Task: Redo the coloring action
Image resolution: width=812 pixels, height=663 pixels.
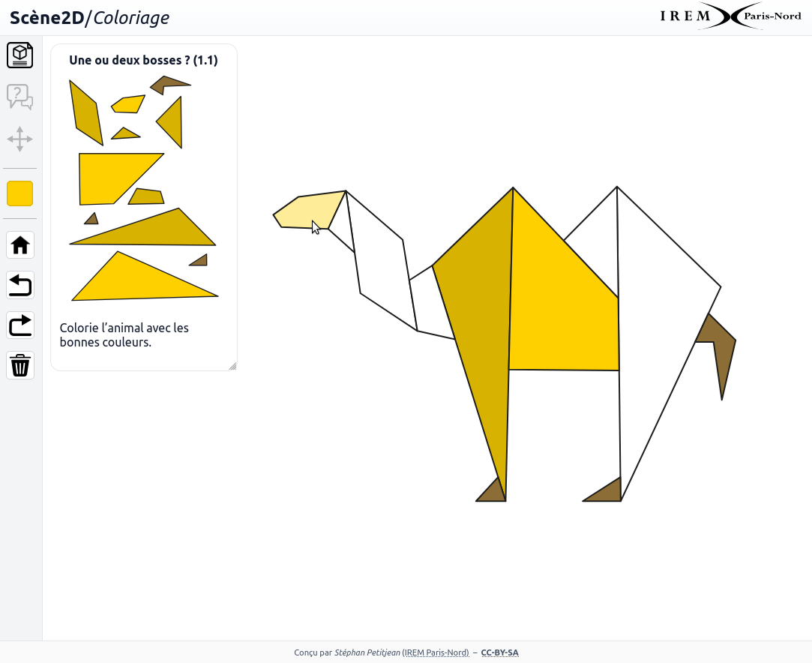Action: [x=20, y=325]
